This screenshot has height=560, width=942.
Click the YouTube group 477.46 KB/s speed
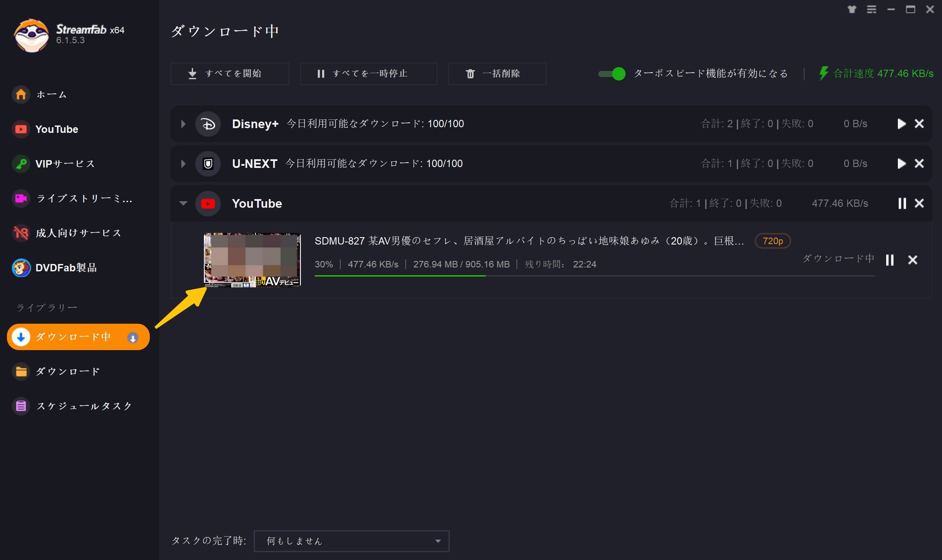tap(840, 203)
